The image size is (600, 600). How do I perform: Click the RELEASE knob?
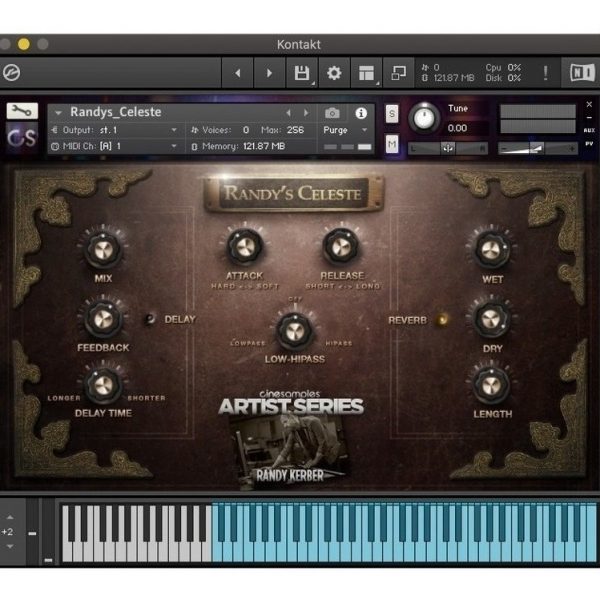point(341,247)
